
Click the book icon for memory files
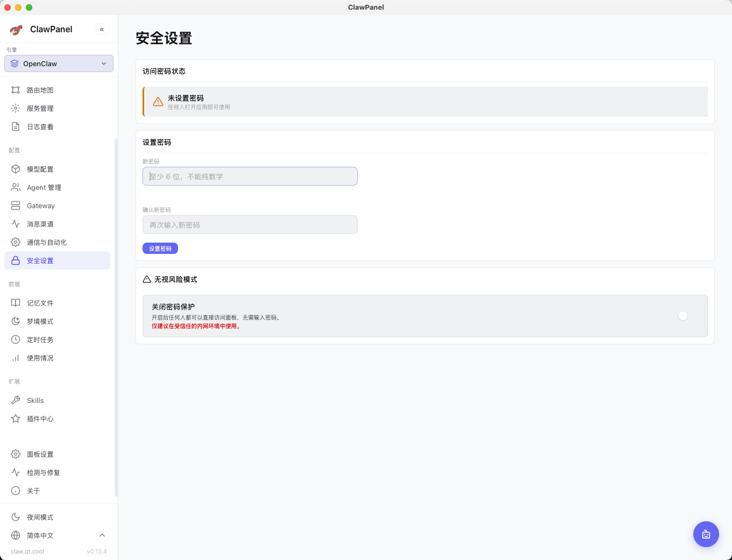[x=16, y=303]
